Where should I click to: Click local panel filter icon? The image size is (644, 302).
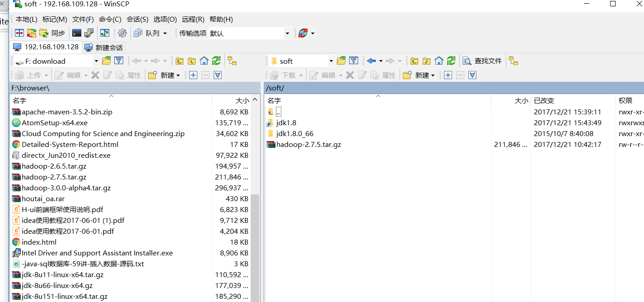click(x=119, y=61)
